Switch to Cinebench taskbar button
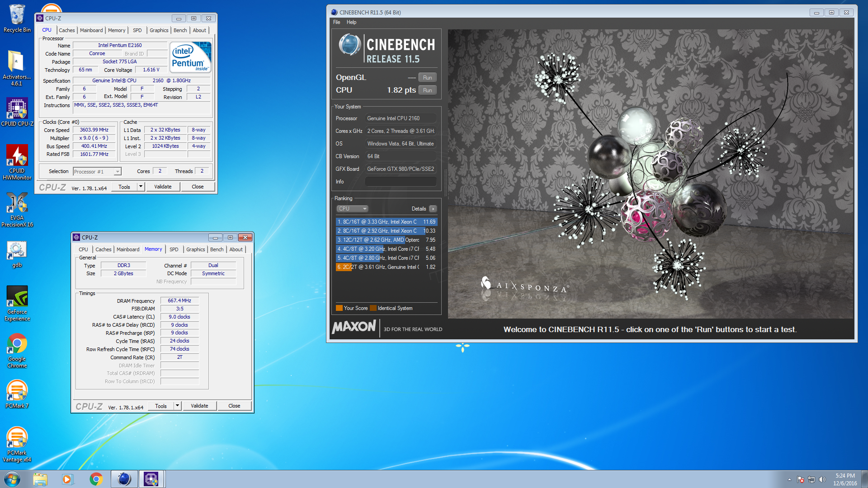The height and width of the screenshot is (488, 868). pos(124,479)
